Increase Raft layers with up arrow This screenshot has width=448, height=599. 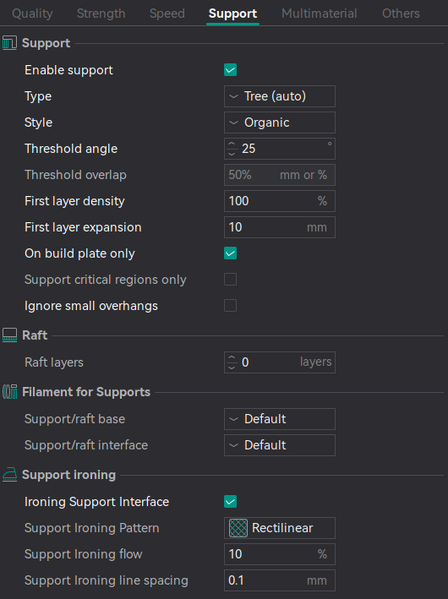[231, 358]
